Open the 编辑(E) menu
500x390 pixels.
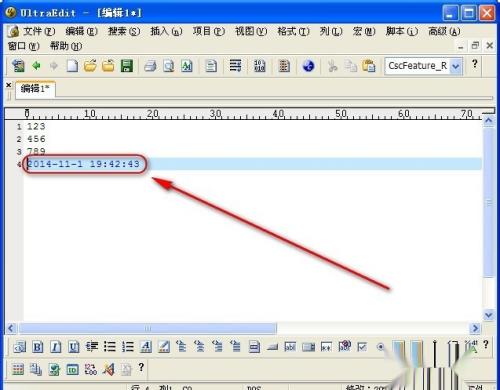[81, 31]
